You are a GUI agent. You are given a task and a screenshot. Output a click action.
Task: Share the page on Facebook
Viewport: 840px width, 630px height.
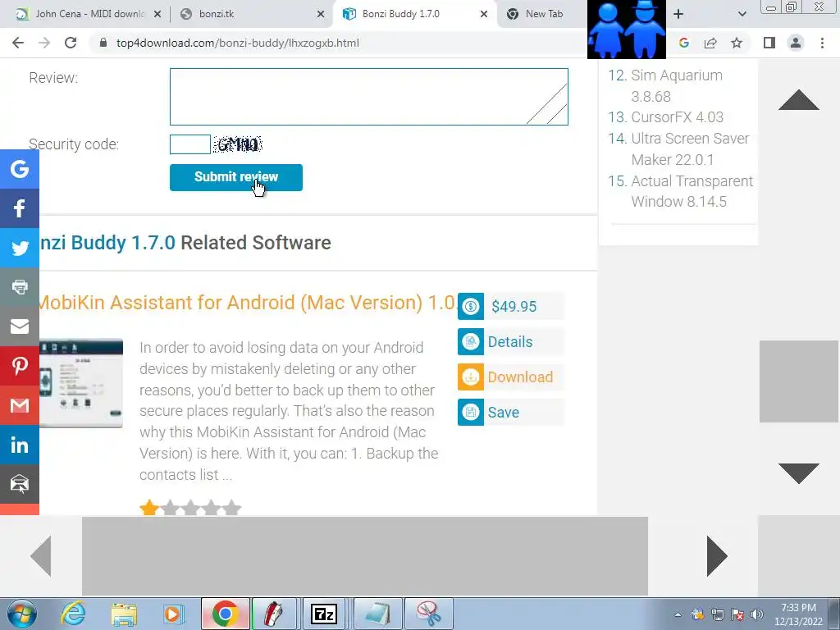point(20,208)
